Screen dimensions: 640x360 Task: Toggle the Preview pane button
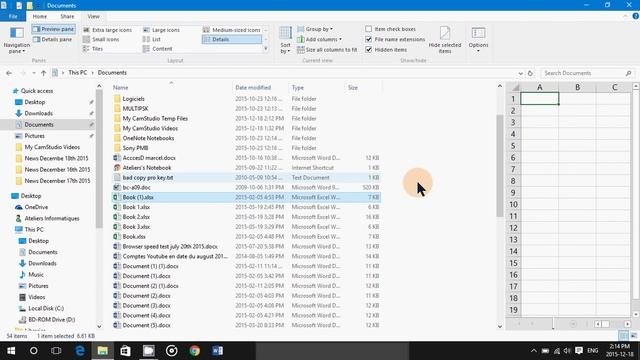(53, 29)
